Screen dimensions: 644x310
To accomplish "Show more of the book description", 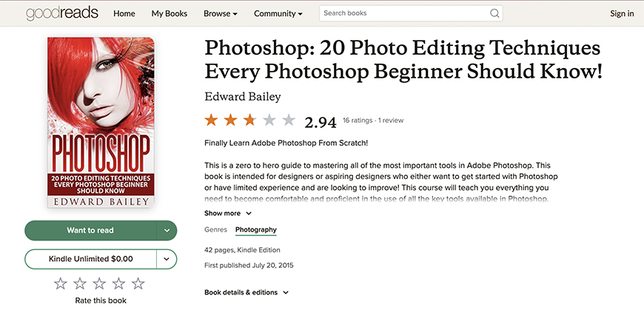I will [x=228, y=213].
